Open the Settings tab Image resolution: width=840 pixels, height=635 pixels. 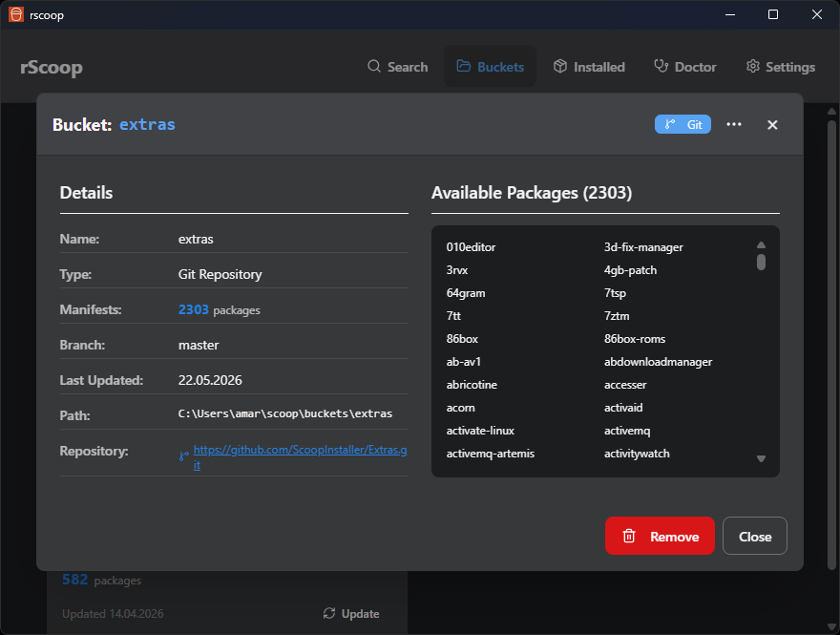tap(781, 67)
